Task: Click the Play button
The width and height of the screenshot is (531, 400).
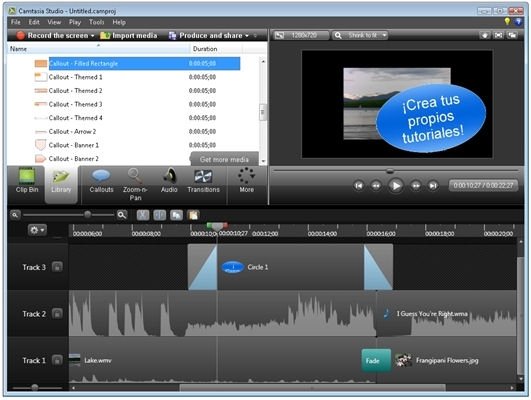Action: (x=395, y=186)
